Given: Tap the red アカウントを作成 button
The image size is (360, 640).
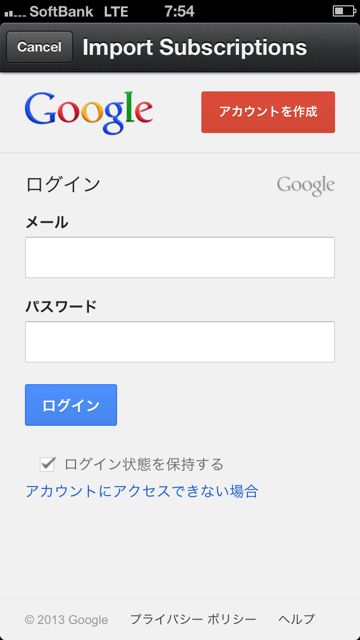Looking at the screenshot, I should click(x=268, y=112).
